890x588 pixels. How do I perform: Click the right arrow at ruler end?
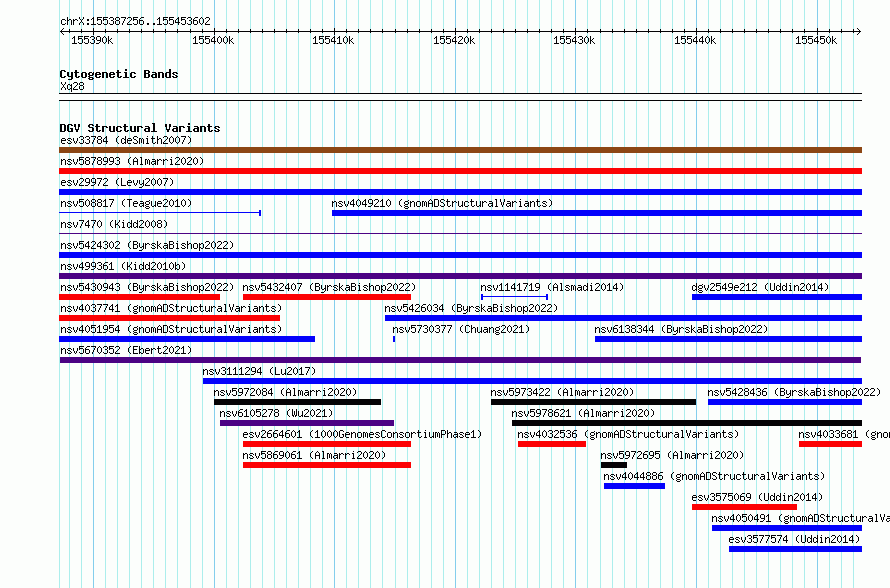pyautogui.click(x=858, y=31)
